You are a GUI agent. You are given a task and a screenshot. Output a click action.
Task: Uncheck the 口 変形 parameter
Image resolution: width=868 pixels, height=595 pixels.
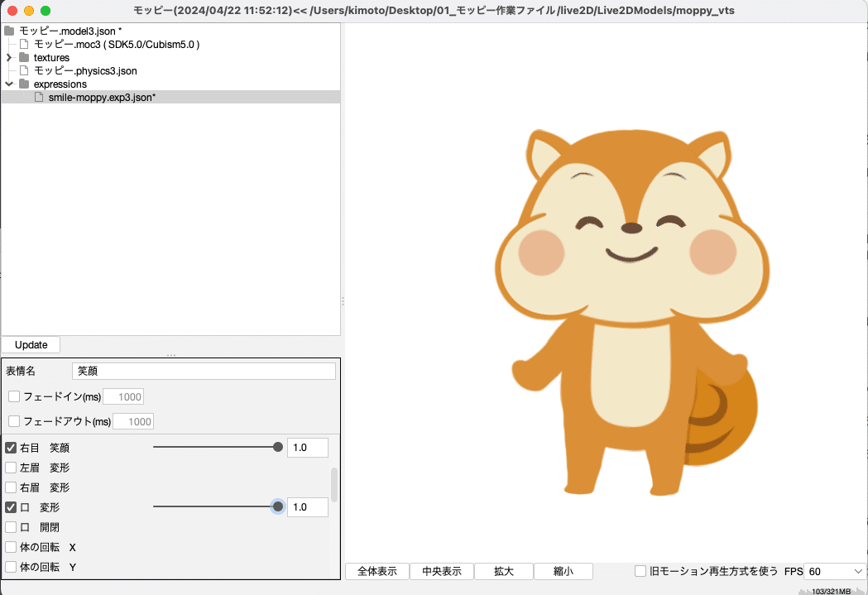tap(11, 507)
